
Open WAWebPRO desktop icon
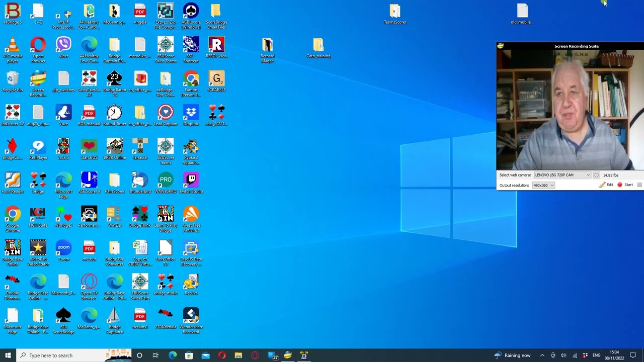coord(166,183)
